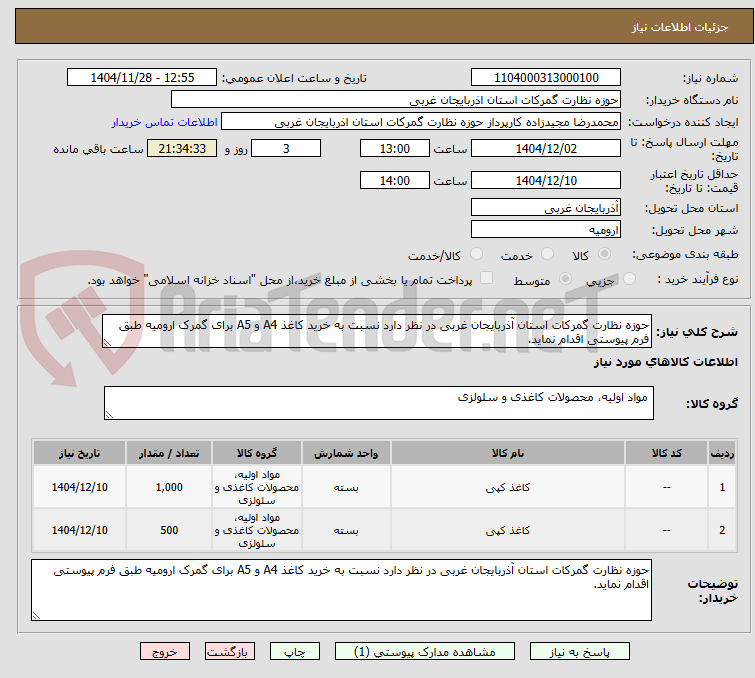
Task: Click the واحد شمارش column header
Action: [x=346, y=453]
